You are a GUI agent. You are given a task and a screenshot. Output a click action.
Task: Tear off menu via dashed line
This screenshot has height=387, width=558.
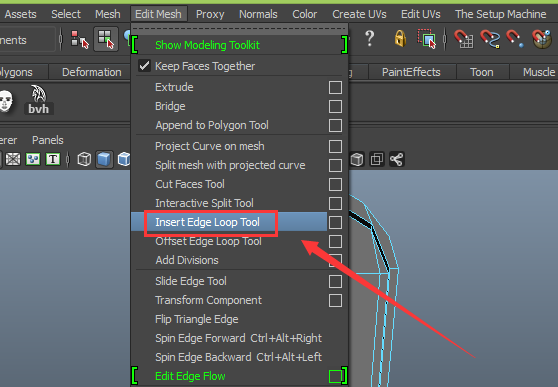pos(239,28)
